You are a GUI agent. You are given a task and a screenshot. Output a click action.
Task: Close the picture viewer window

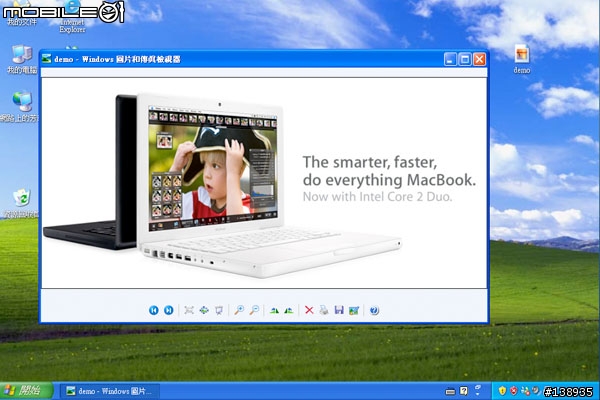tap(479, 59)
